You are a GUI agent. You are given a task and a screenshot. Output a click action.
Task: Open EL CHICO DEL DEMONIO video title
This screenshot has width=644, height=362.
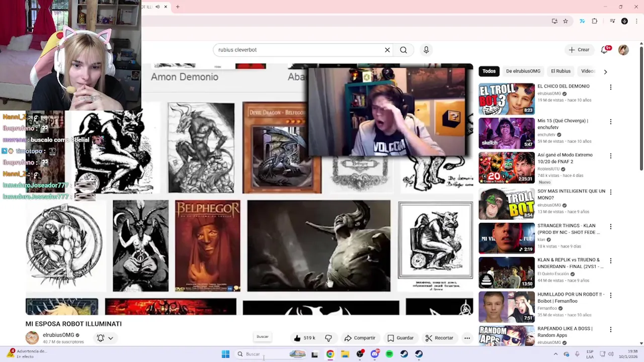click(x=563, y=86)
